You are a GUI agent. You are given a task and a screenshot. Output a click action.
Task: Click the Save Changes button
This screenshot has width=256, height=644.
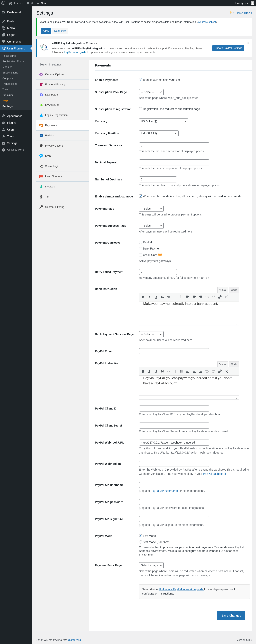(x=231, y=615)
